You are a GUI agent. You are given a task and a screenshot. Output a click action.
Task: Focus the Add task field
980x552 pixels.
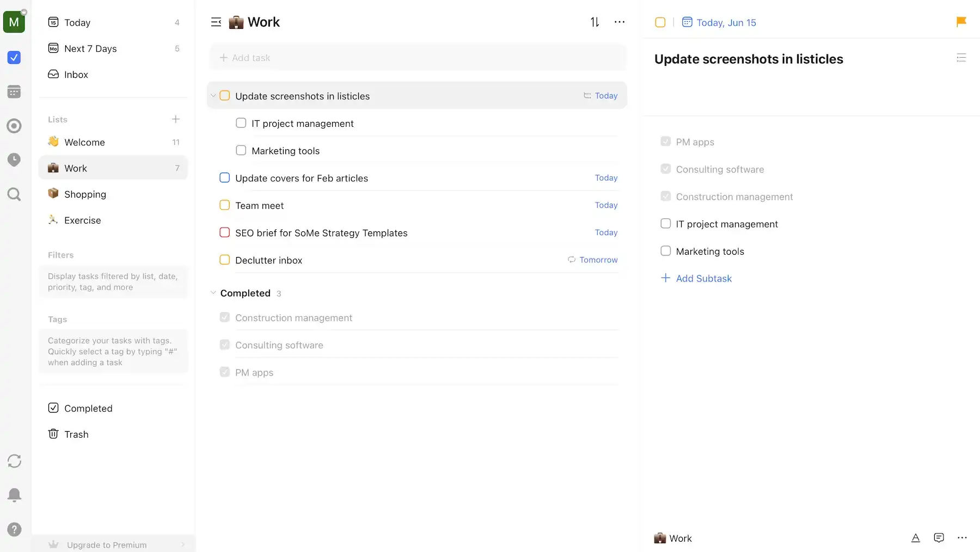click(417, 58)
